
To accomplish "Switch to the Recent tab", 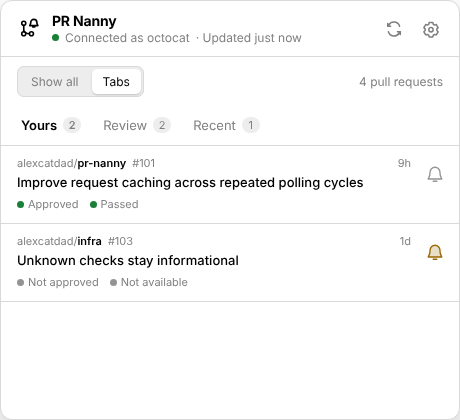I will pyautogui.click(x=226, y=125).
